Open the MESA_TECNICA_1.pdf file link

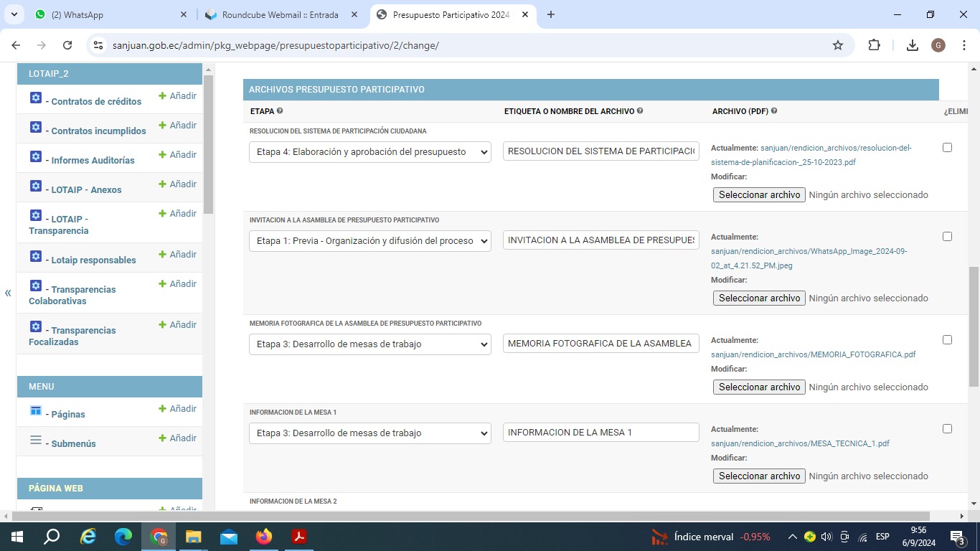pyautogui.click(x=800, y=443)
